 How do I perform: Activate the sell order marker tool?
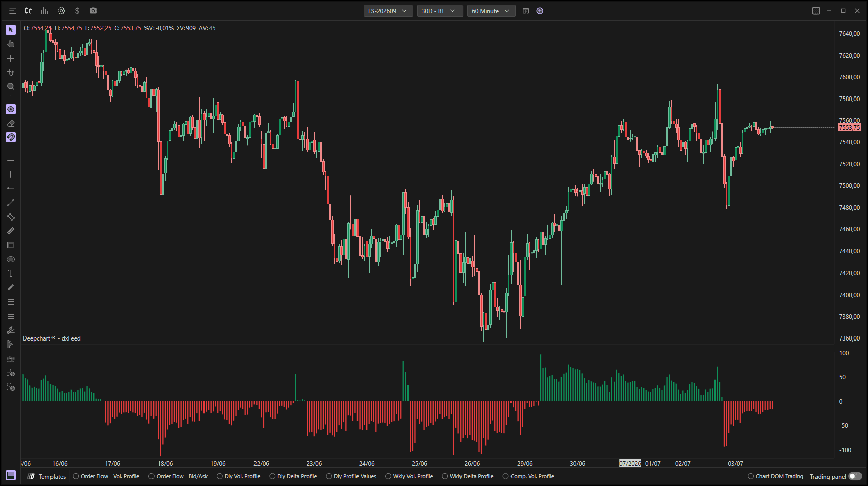tap(11, 387)
